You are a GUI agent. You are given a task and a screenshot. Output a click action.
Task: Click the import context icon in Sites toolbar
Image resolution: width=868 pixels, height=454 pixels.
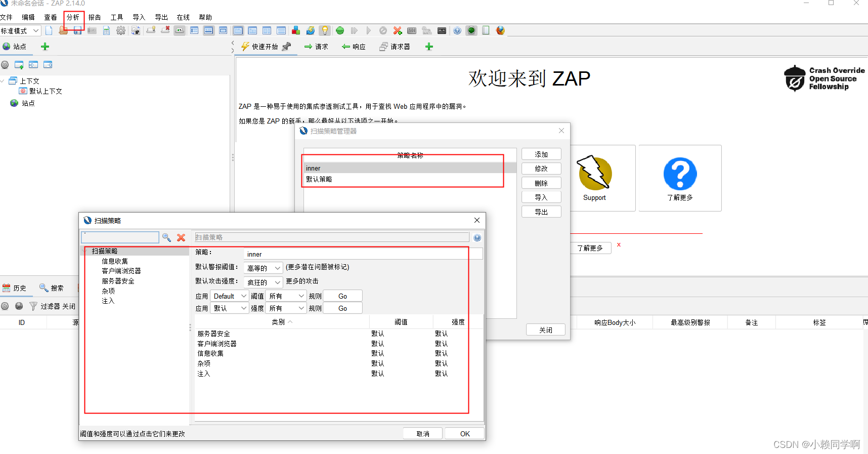33,65
